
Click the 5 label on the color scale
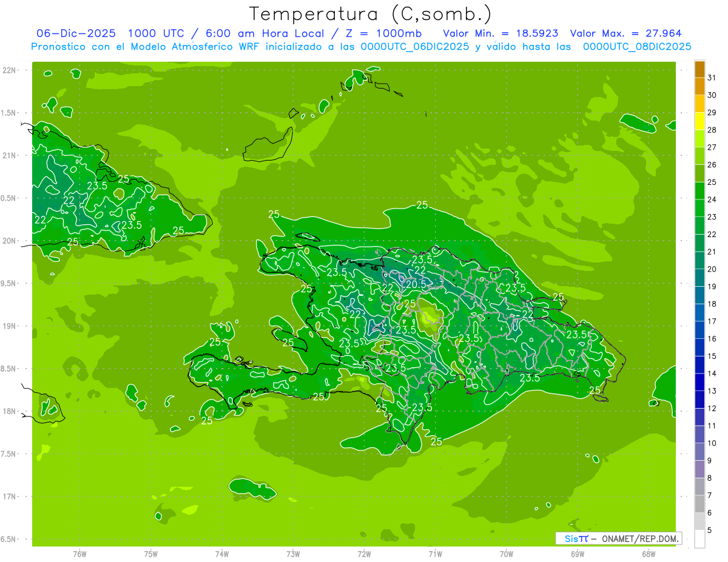710,530
